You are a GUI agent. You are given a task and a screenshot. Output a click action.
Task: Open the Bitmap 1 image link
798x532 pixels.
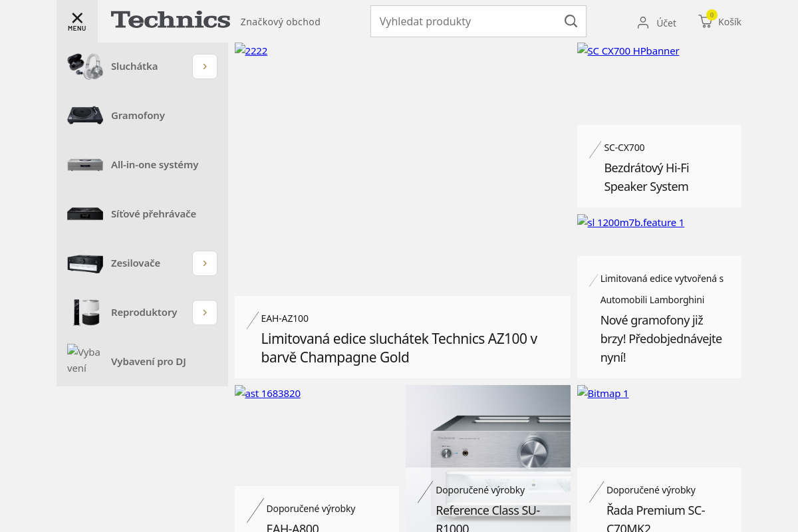603,393
